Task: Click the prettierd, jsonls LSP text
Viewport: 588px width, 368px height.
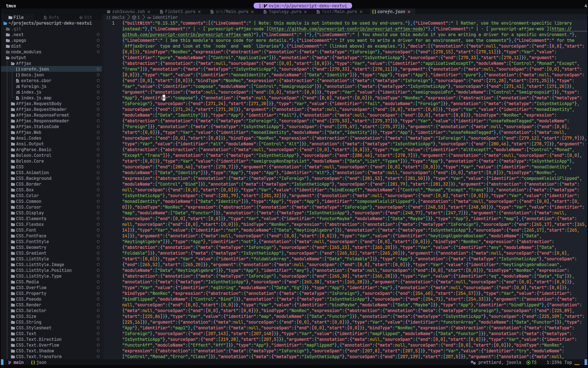Action: (500, 362)
